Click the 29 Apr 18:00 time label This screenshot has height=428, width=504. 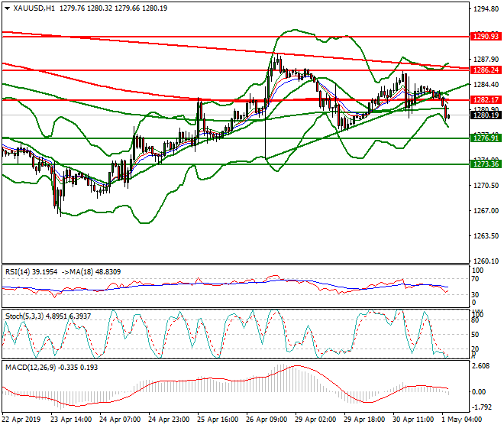tap(364, 420)
